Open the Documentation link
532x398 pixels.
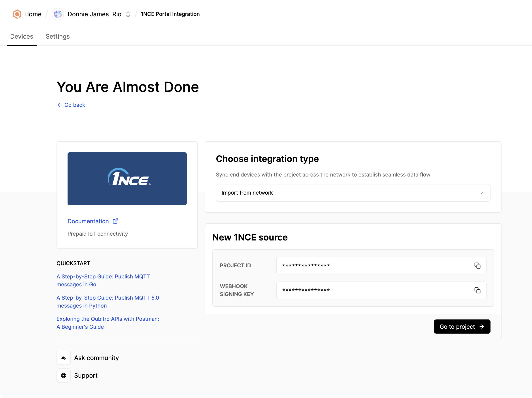pyautogui.click(x=88, y=221)
